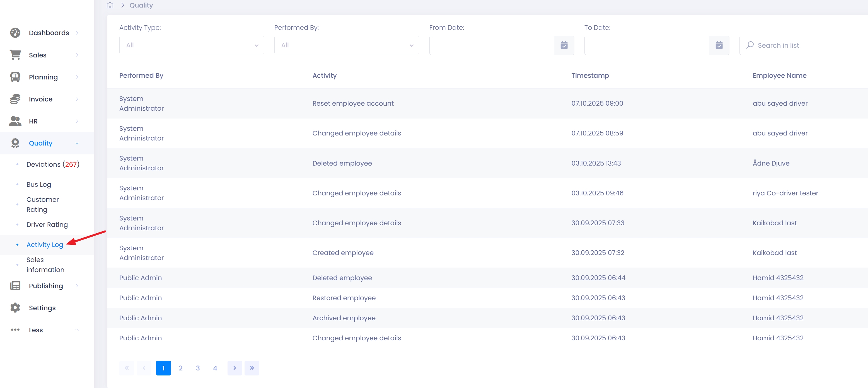868x388 pixels.
Task: Click the HR people icon
Action: (15, 121)
